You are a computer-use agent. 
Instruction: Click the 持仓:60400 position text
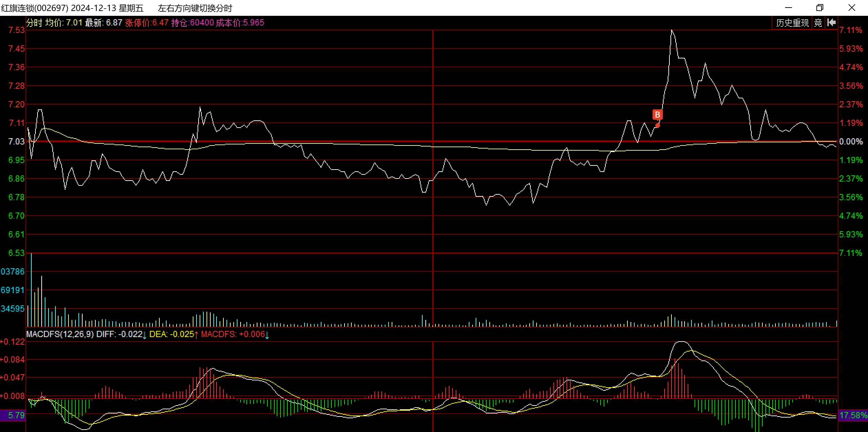[192, 23]
